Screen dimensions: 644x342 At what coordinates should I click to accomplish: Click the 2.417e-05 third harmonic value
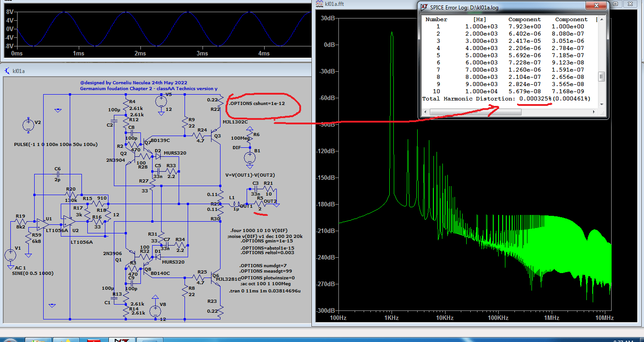525,41
